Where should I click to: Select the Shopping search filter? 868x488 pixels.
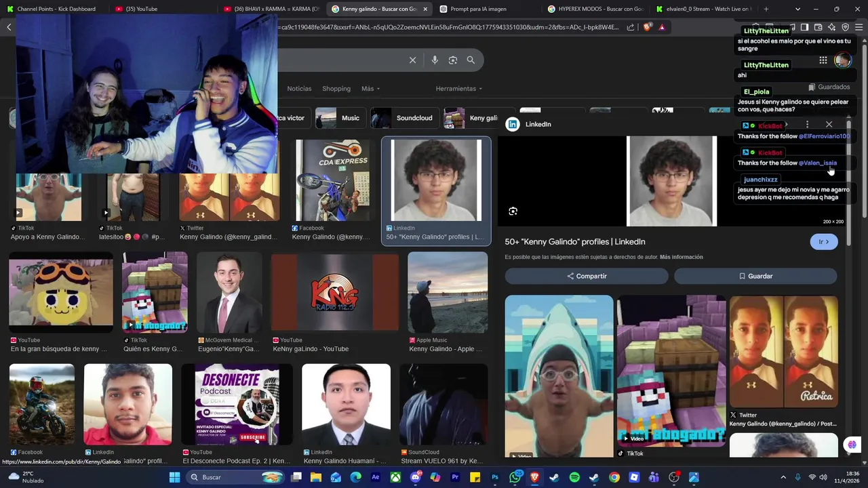pyautogui.click(x=336, y=89)
